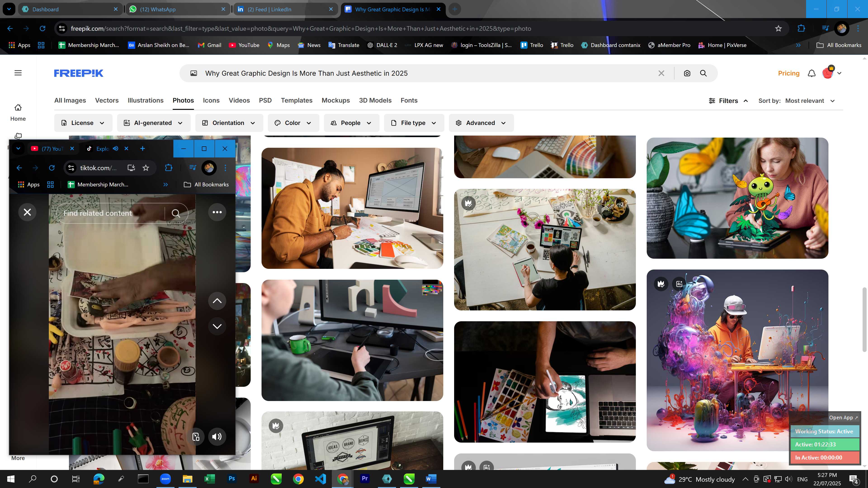Reload the Freepik page
Image resolution: width=868 pixels, height=488 pixels.
(x=42, y=29)
